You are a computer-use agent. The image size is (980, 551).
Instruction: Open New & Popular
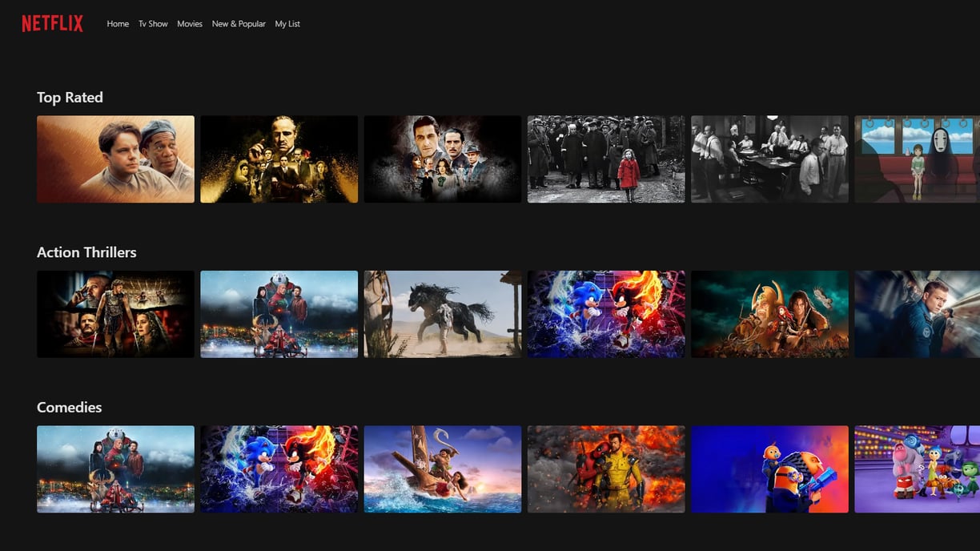point(239,24)
